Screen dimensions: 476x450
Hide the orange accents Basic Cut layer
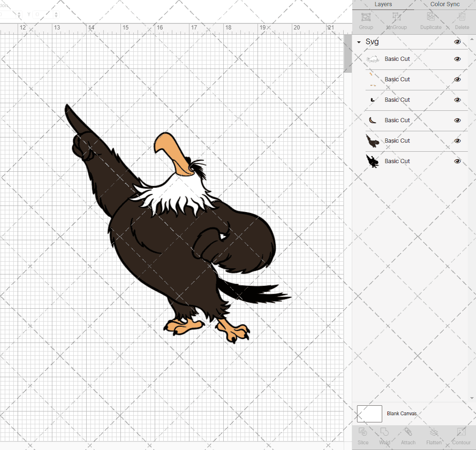coord(457,79)
